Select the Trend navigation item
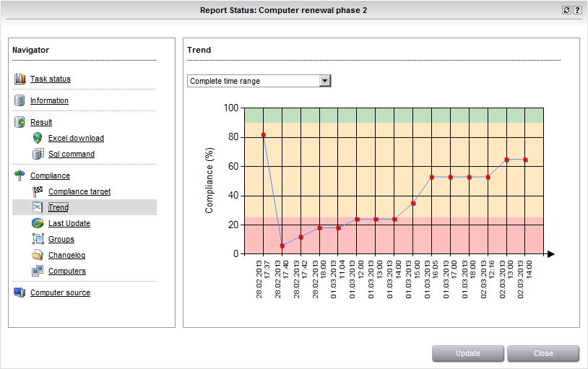 point(59,207)
